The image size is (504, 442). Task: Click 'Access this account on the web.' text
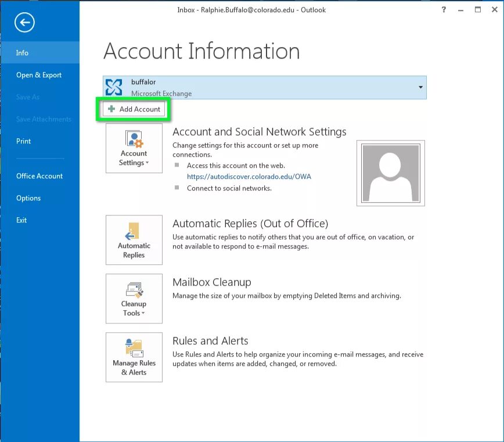point(236,166)
